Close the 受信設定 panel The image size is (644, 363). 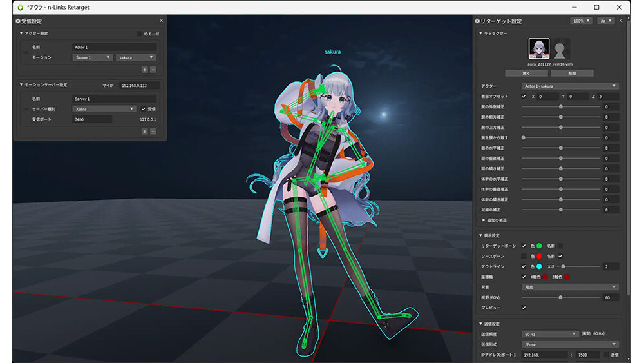pyautogui.click(x=161, y=21)
